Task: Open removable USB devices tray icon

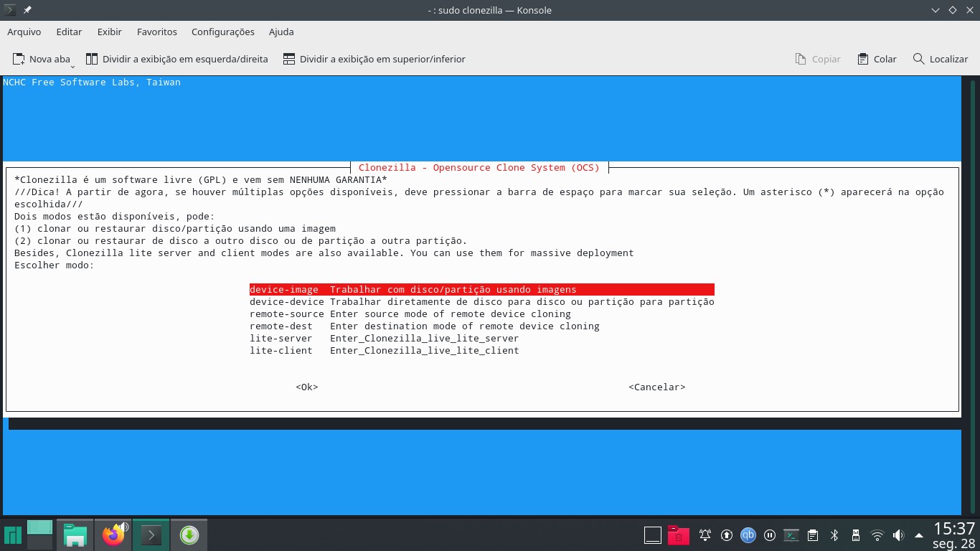Action: [855, 535]
